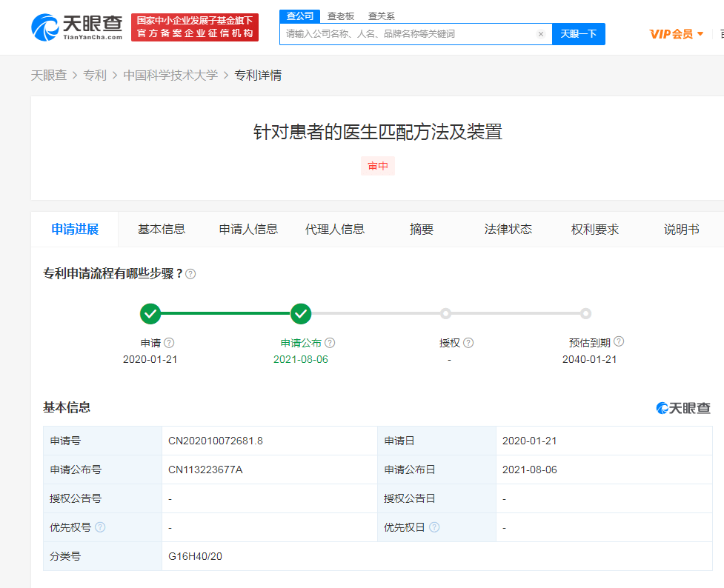
Task: Select the 查公司 search tab
Action: 299,16
